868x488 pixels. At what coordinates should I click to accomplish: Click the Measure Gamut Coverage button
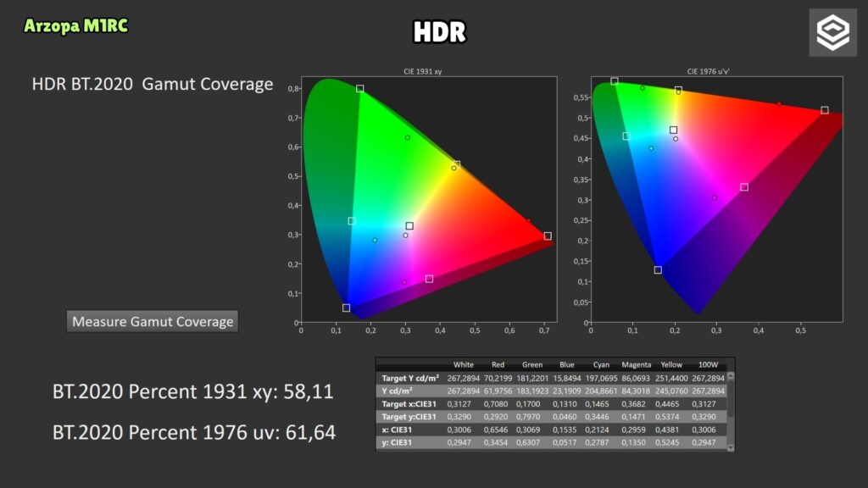(153, 321)
